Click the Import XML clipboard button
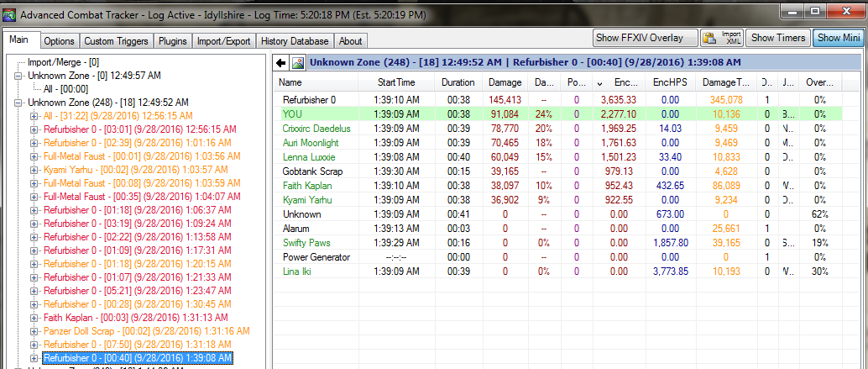868x369 pixels. pos(722,38)
